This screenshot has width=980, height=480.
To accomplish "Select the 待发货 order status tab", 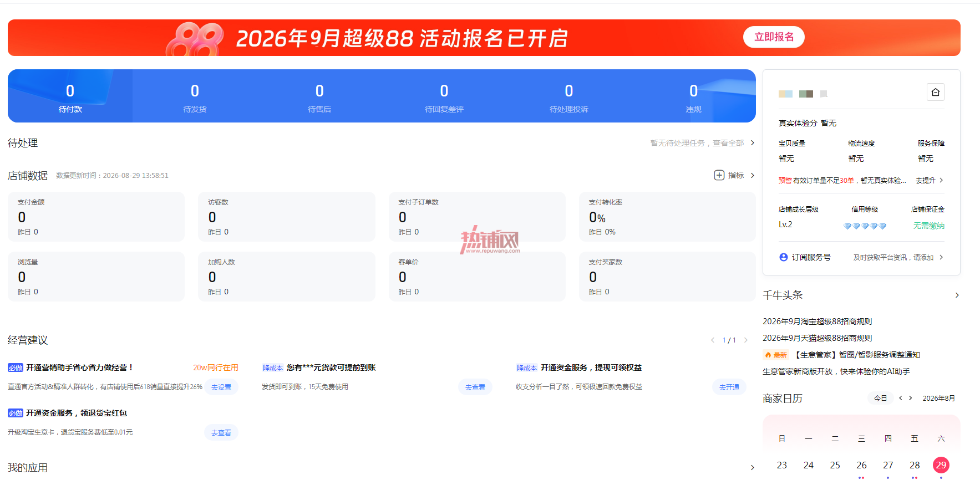I will [195, 96].
